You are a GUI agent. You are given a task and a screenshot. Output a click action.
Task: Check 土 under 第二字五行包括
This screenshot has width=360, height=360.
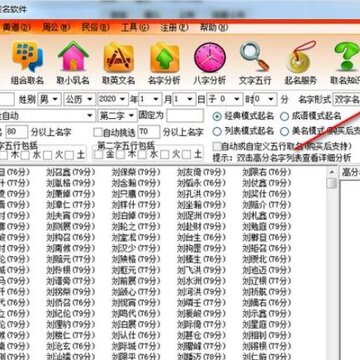pyautogui.click(x=186, y=155)
